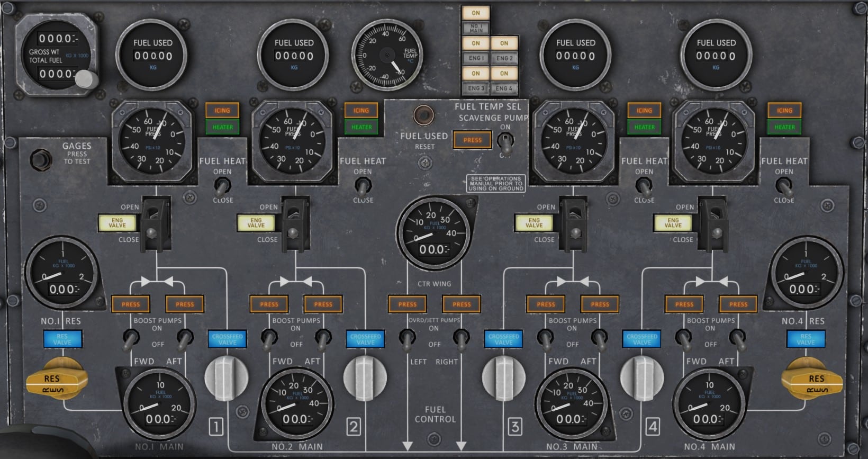
Task: Select ENG 4 fuel temp source
Action: [504, 88]
